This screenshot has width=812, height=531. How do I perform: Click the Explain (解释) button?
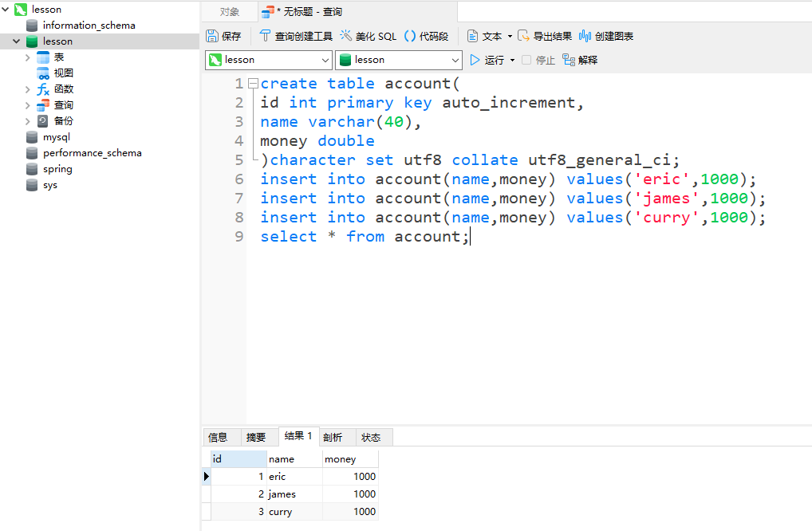click(580, 60)
